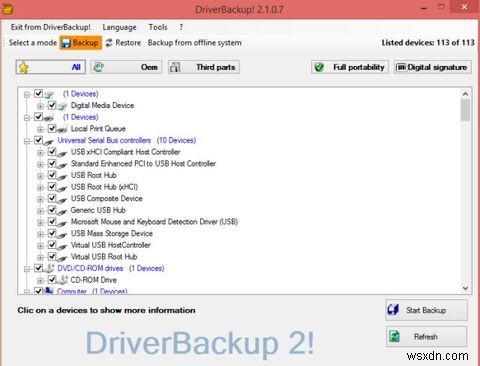Screen dimensions: 480x366
Task: Expand the USB Composite Device node
Action: coord(40,199)
